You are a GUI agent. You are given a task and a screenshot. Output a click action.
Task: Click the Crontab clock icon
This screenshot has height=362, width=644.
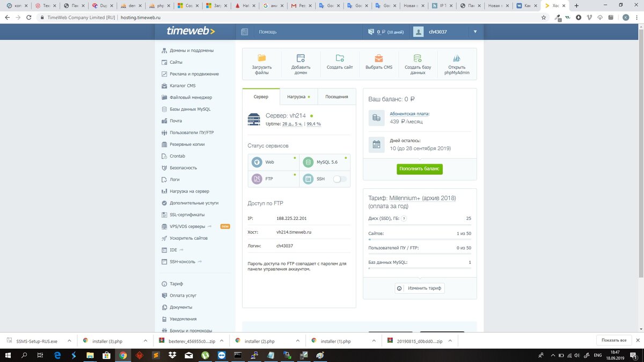pos(165,156)
